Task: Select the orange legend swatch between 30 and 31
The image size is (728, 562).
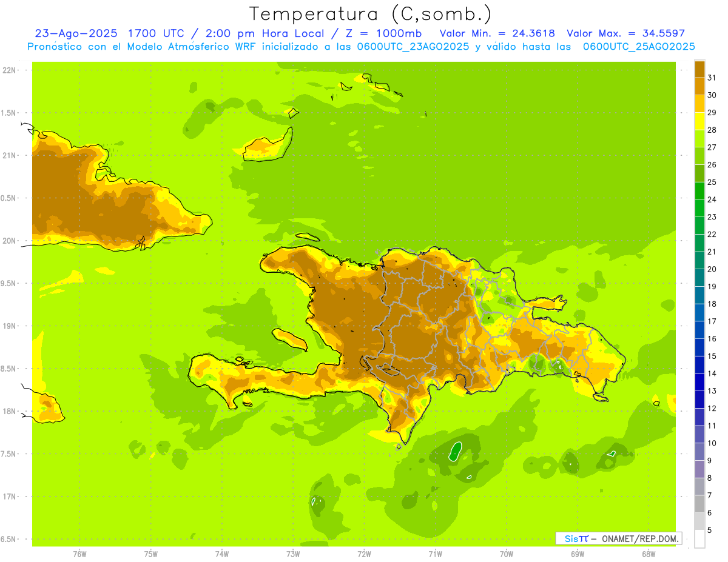Action: (699, 86)
